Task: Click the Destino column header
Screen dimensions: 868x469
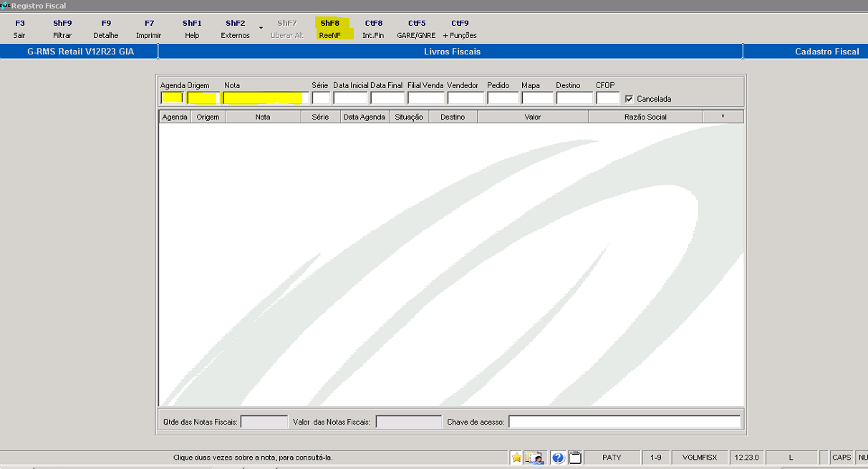Action: pos(453,117)
